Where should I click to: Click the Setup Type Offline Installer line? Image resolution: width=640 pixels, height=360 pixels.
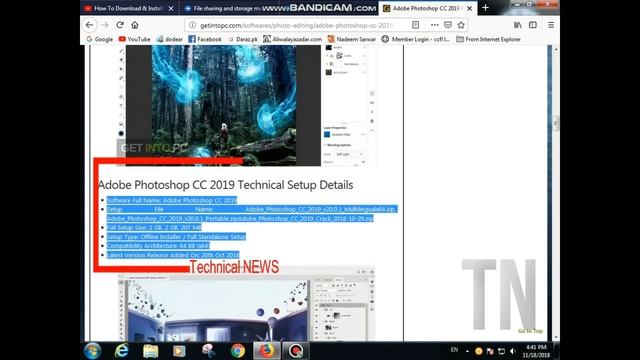[x=176, y=237]
